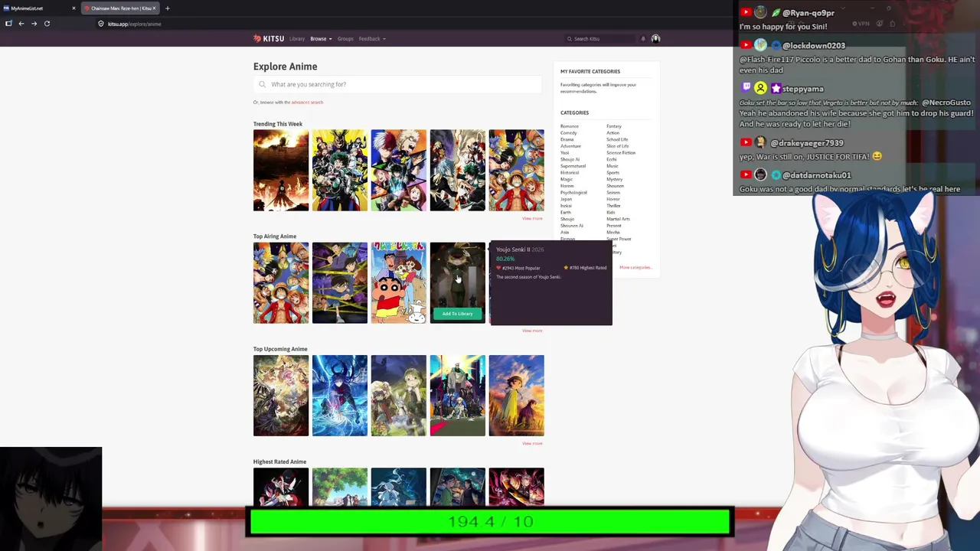The image size is (980, 551).
Task: Expand the Browse dropdown menu
Action: pyautogui.click(x=320, y=38)
